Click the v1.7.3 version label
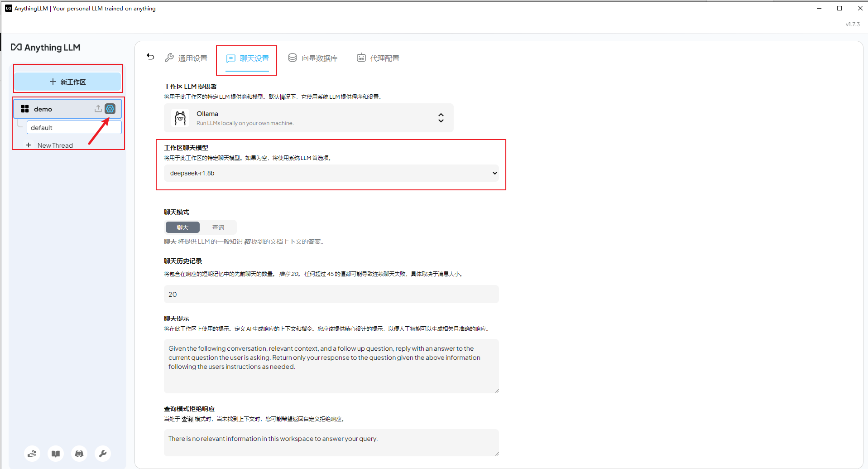The height and width of the screenshot is (469, 868). click(853, 24)
